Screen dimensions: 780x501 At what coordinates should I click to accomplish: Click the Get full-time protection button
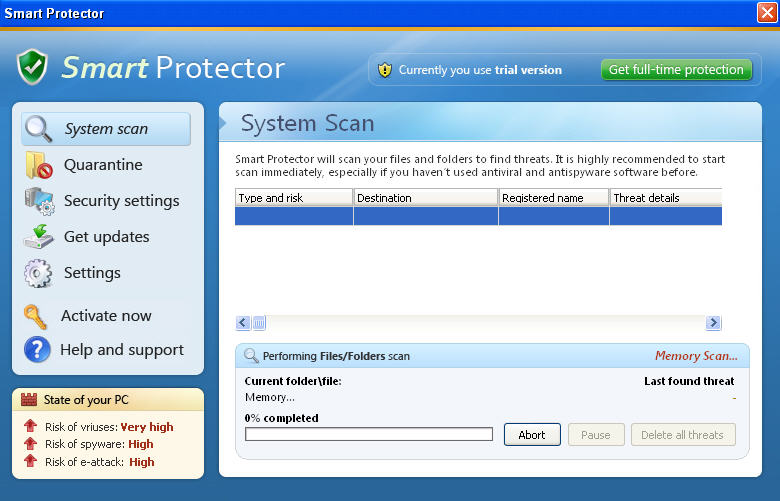[676, 70]
